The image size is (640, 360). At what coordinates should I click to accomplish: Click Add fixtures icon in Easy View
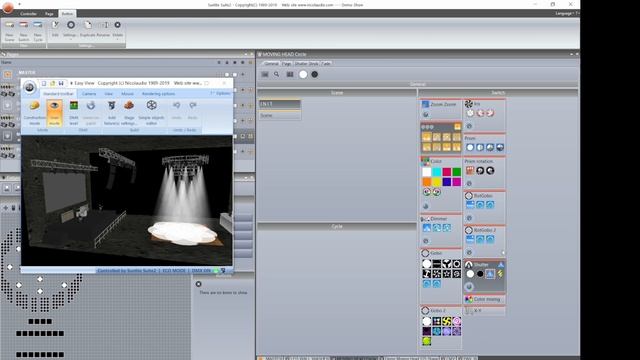click(111, 112)
